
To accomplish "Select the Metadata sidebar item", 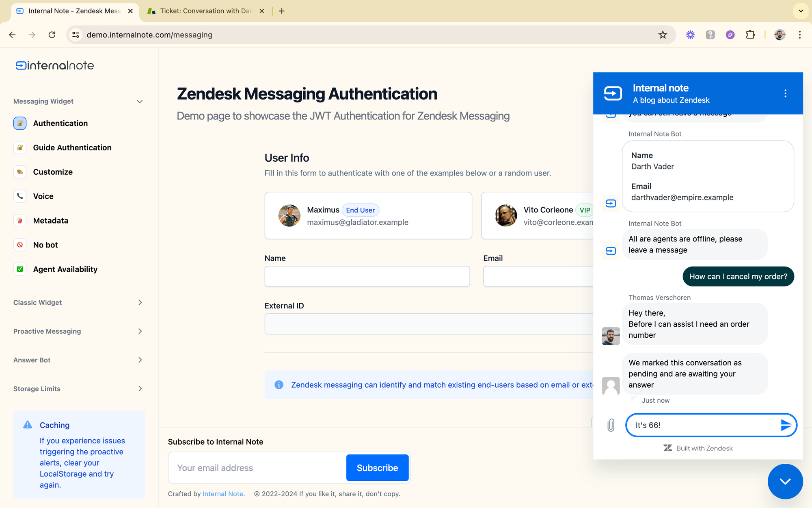I will [50, 221].
